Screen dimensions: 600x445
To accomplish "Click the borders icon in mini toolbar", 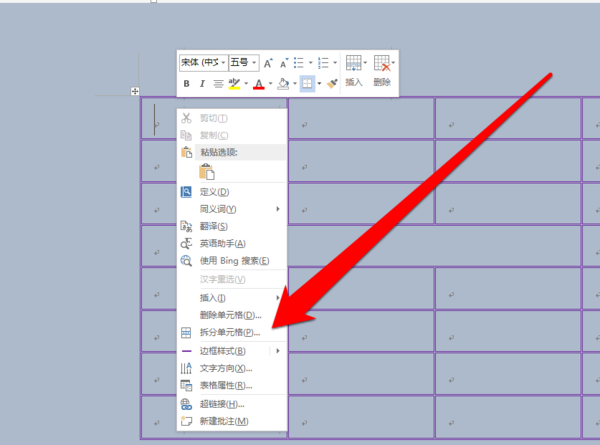I will [x=307, y=83].
